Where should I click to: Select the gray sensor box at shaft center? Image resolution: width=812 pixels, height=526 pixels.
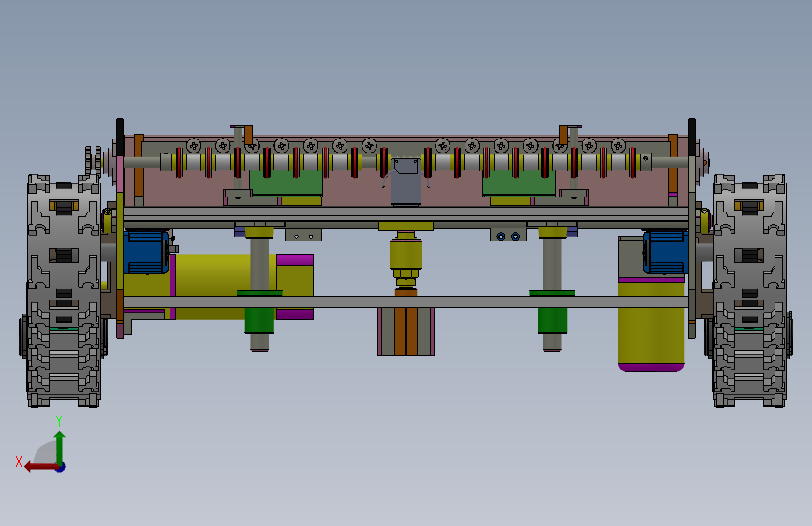click(406, 182)
